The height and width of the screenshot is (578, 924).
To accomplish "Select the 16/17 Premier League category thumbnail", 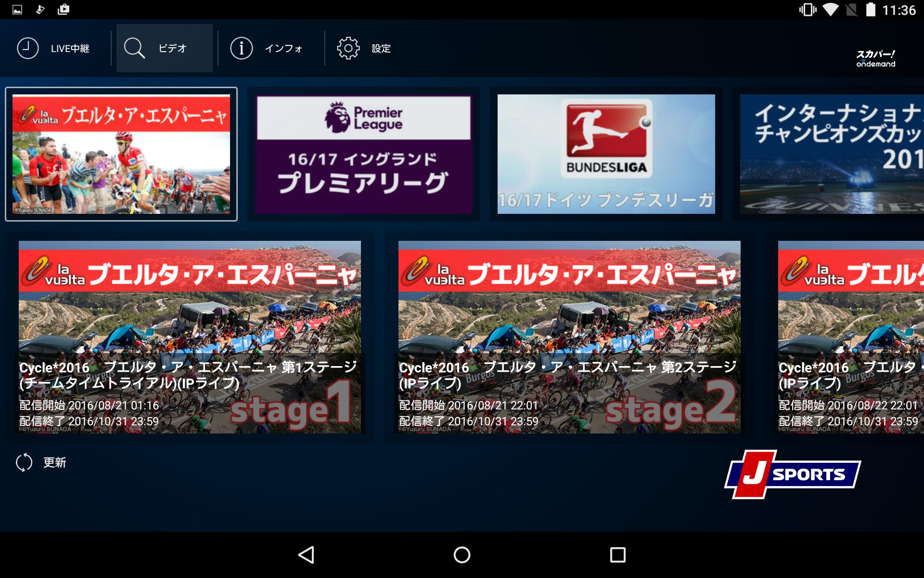I will (x=364, y=154).
